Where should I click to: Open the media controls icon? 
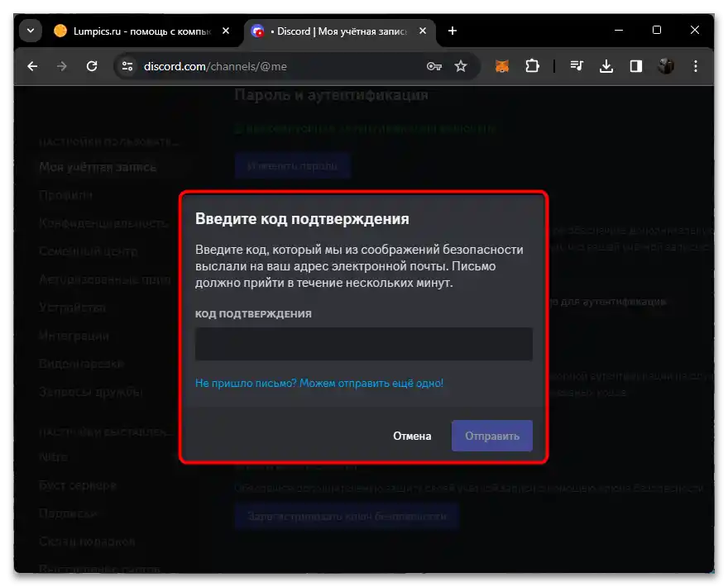[x=577, y=66]
